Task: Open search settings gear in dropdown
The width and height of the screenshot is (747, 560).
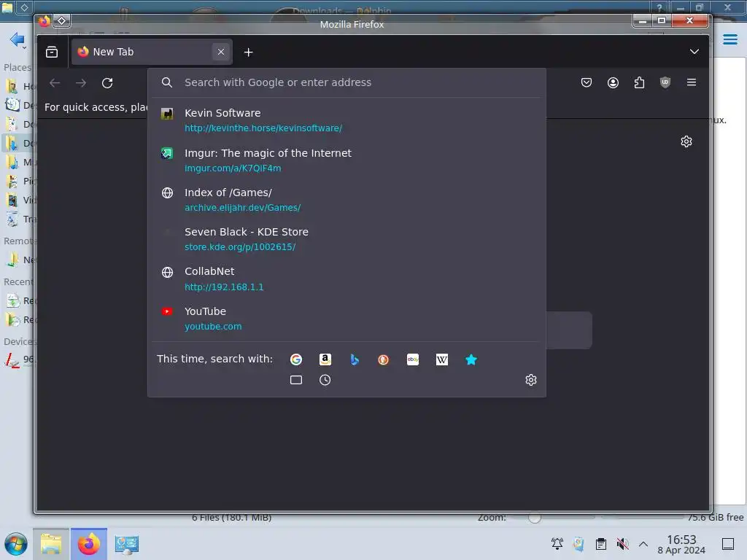Action: click(x=531, y=379)
